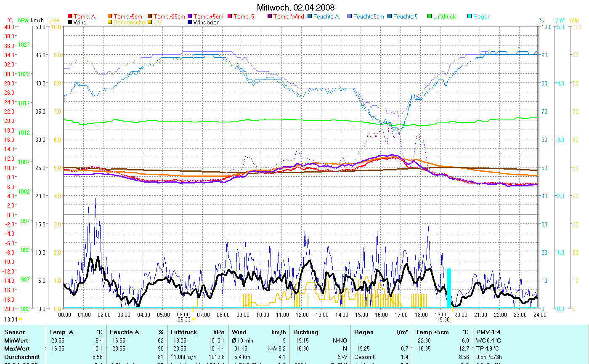Click the black Wind legend swatch

coord(69,22)
